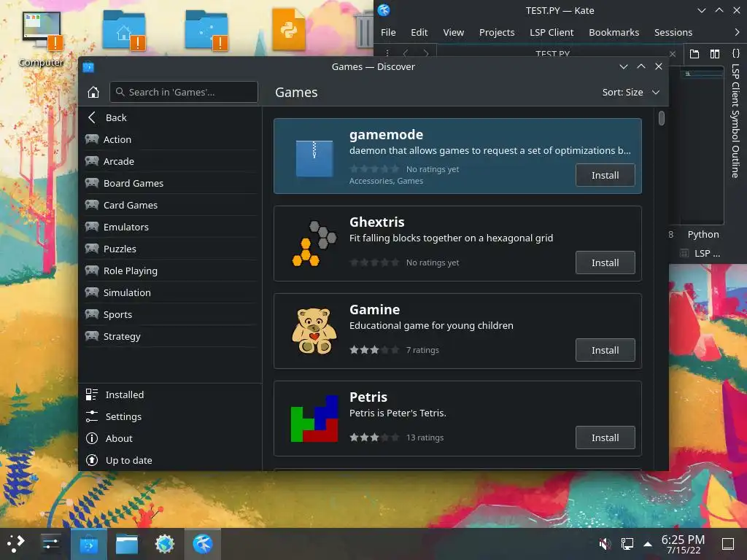Image resolution: width=747 pixels, height=560 pixels.
Task: Click the Python mode indicator in Kate
Action: tap(703, 234)
